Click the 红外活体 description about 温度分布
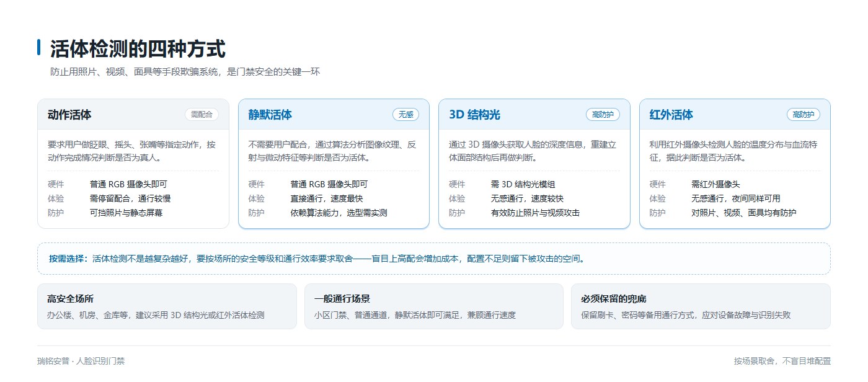Screen dimensions: 868x382 pyautogui.click(x=733, y=151)
